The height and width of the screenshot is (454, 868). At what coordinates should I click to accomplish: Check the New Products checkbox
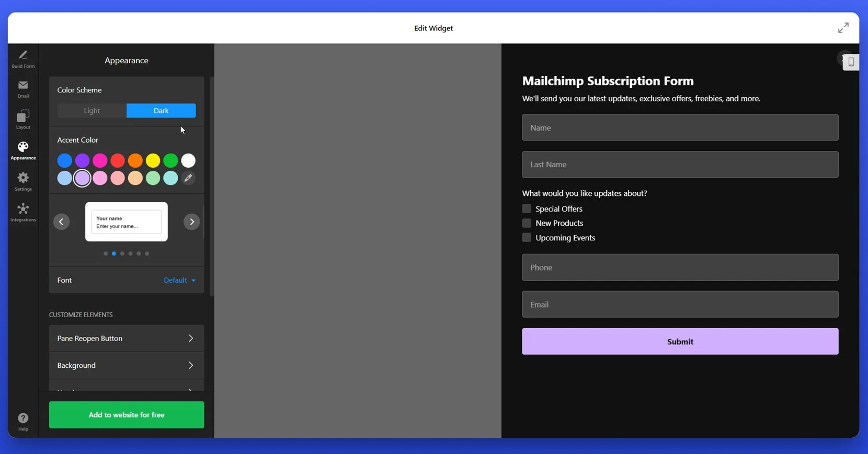point(527,223)
